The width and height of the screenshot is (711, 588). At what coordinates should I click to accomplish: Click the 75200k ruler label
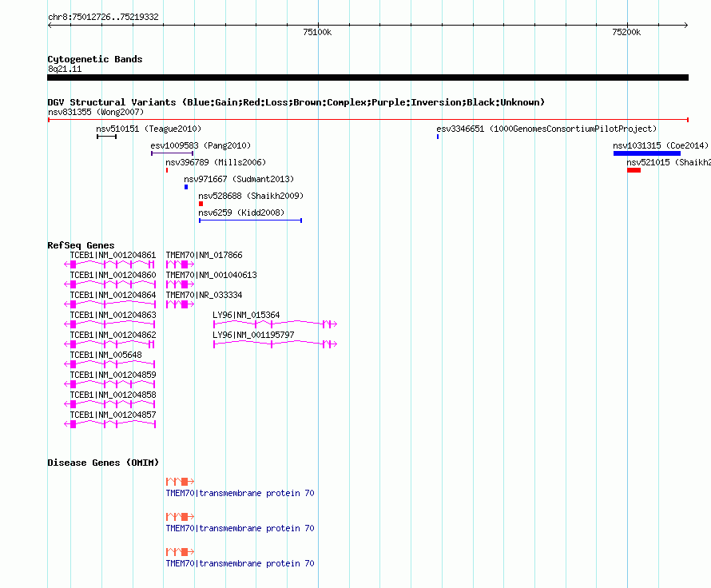(x=626, y=32)
